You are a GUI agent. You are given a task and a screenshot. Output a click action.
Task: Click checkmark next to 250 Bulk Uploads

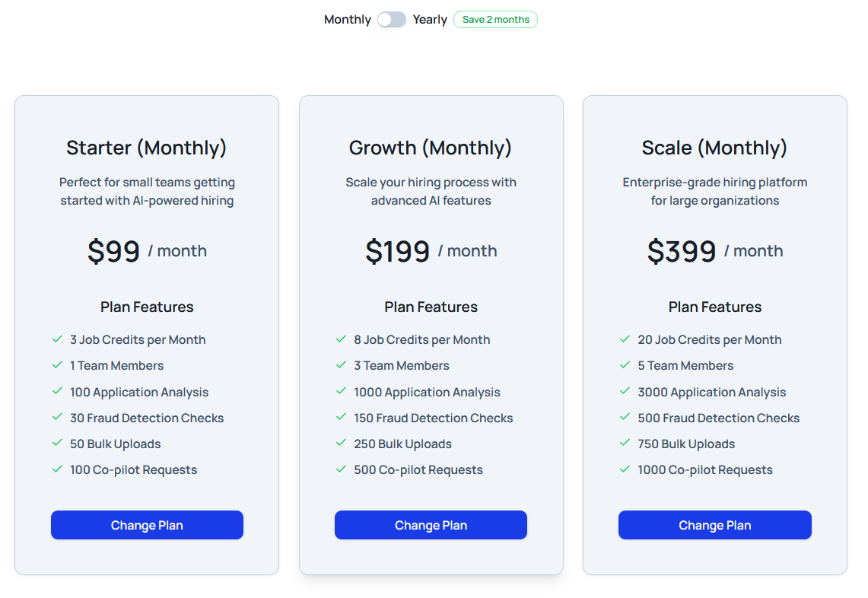click(x=341, y=444)
